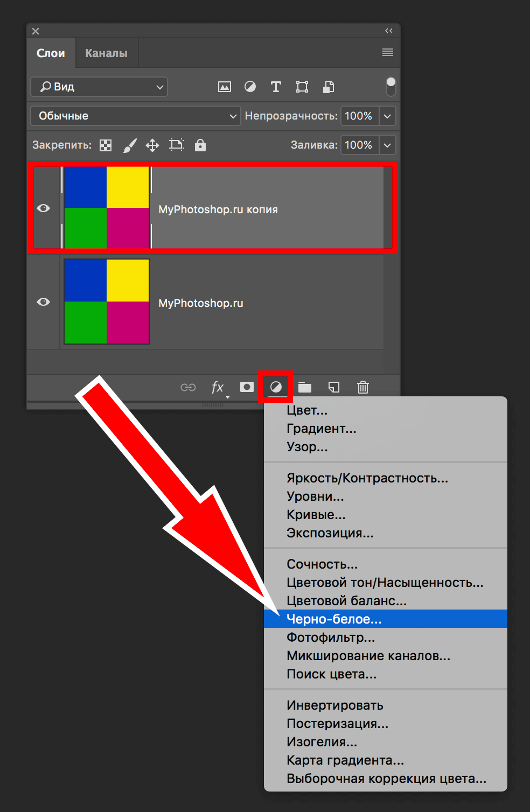The height and width of the screenshot is (812, 530).
Task: Choose Изогелия... adjustment
Action: click(386, 742)
